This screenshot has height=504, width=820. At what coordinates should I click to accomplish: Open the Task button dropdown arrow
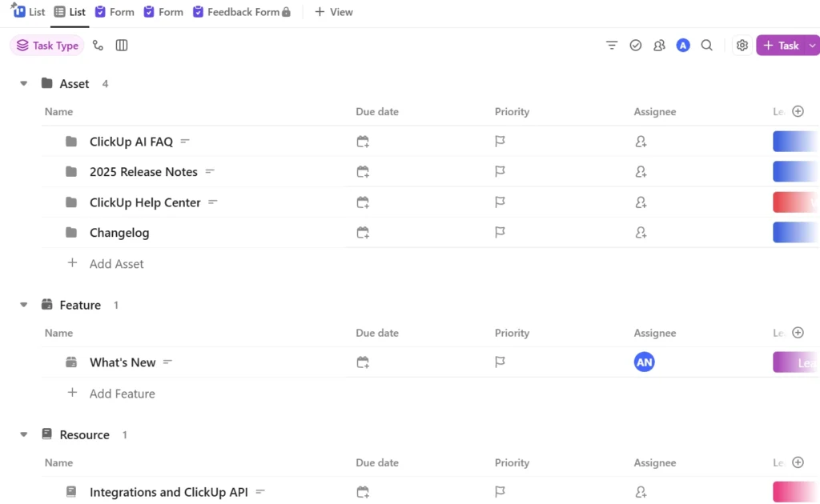[813, 46]
